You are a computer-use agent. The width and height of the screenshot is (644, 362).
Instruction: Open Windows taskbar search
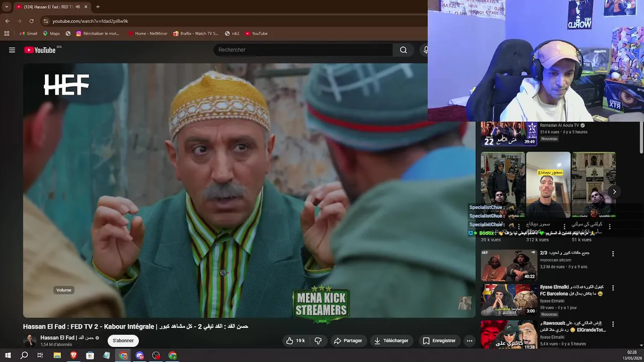pyautogui.click(x=24, y=355)
